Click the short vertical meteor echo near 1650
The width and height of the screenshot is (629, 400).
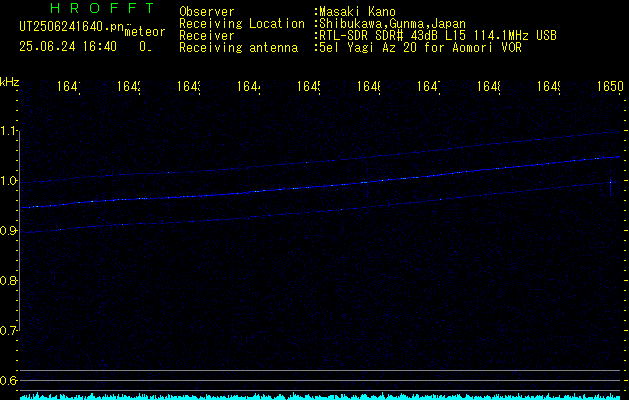611,184
